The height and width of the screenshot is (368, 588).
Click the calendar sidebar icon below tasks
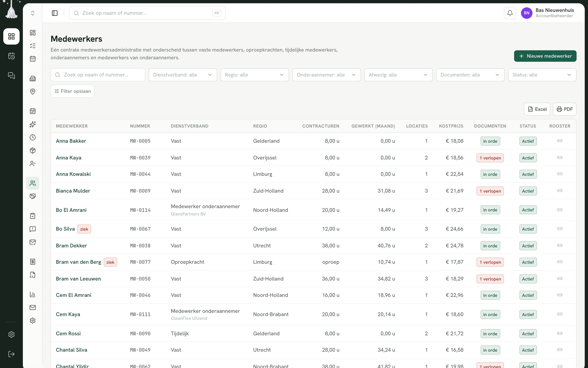[32, 59]
